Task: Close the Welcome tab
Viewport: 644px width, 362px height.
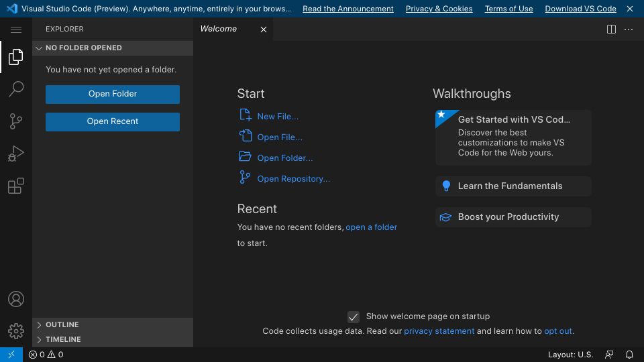Action: point(263,29)
